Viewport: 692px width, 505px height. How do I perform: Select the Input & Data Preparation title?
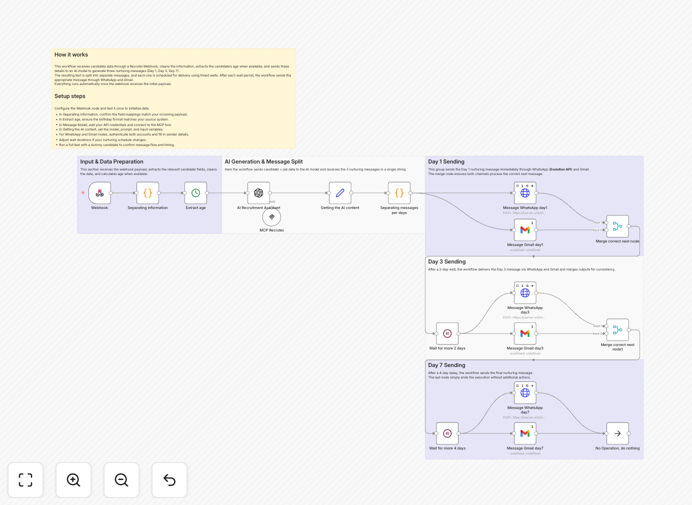point(112,162)
